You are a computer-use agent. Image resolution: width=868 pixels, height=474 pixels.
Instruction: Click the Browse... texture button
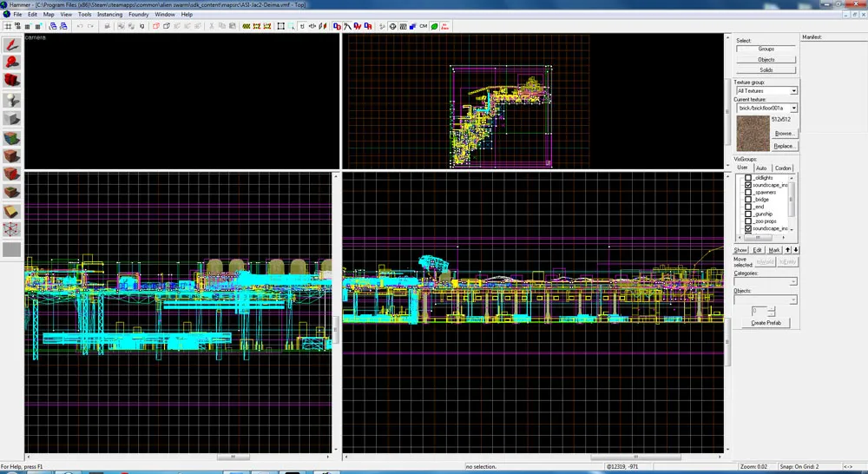[x=784, y=134]
